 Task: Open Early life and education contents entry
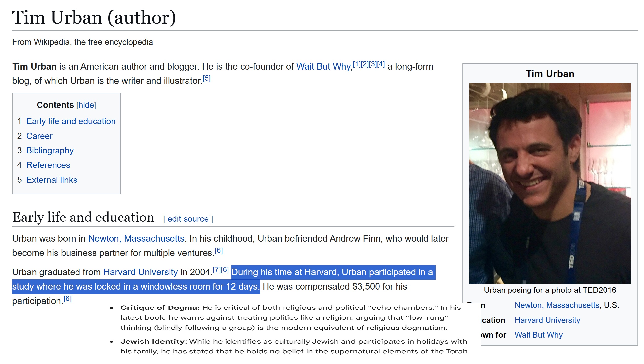(71, 121)
